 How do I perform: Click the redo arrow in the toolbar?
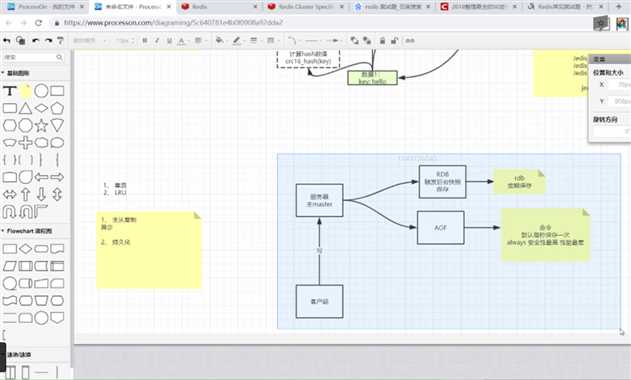pos(48,41)
